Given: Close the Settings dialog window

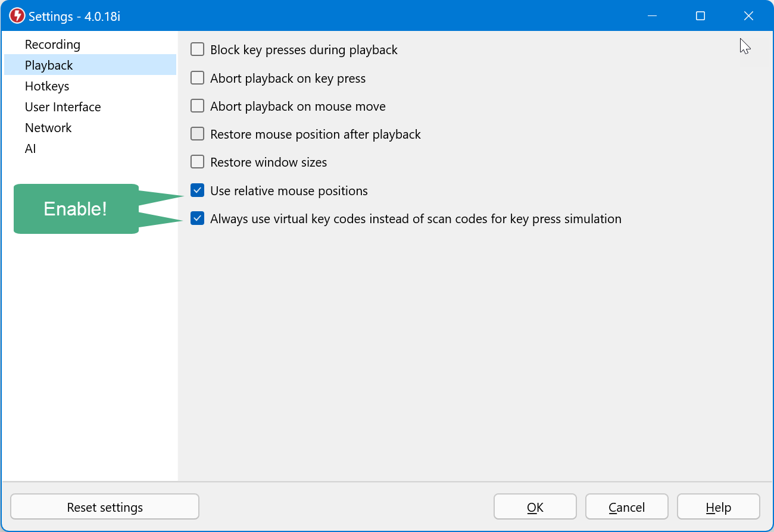Looking at the screenshot, I should pyautogui.click(x=748, y=16).
